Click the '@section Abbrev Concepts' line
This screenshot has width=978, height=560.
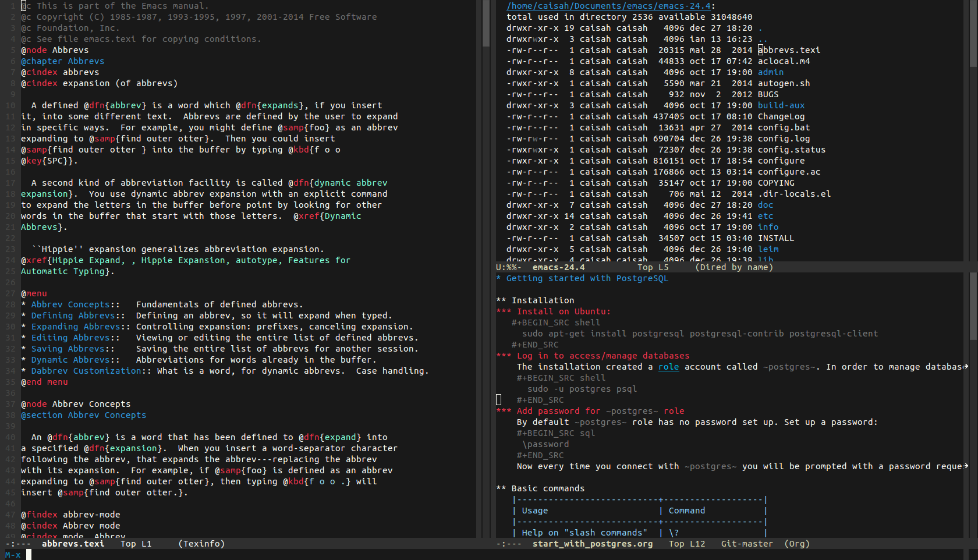tap(83, 415)
